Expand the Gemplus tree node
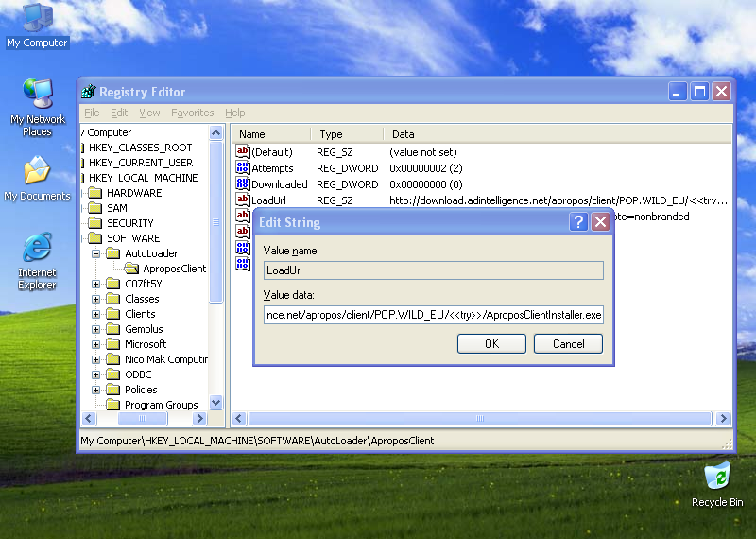 click(x=96, y=329)
